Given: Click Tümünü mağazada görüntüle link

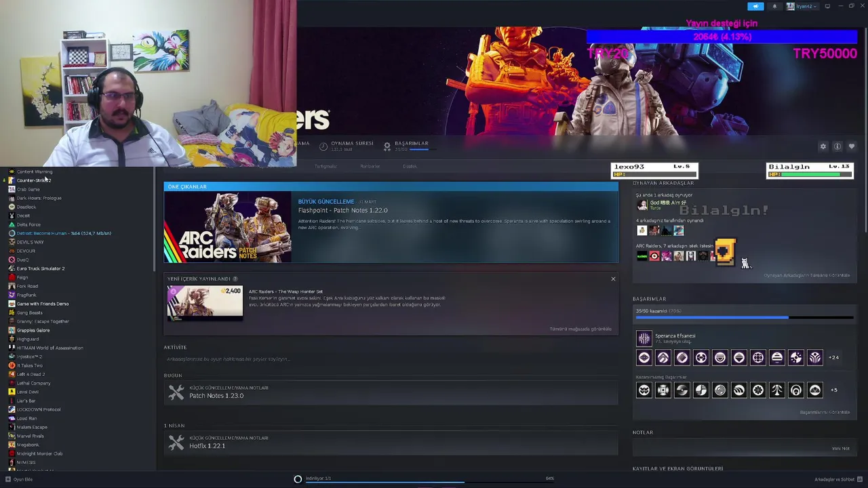Looking at the screenshot, I should click(x=580, y=329).
